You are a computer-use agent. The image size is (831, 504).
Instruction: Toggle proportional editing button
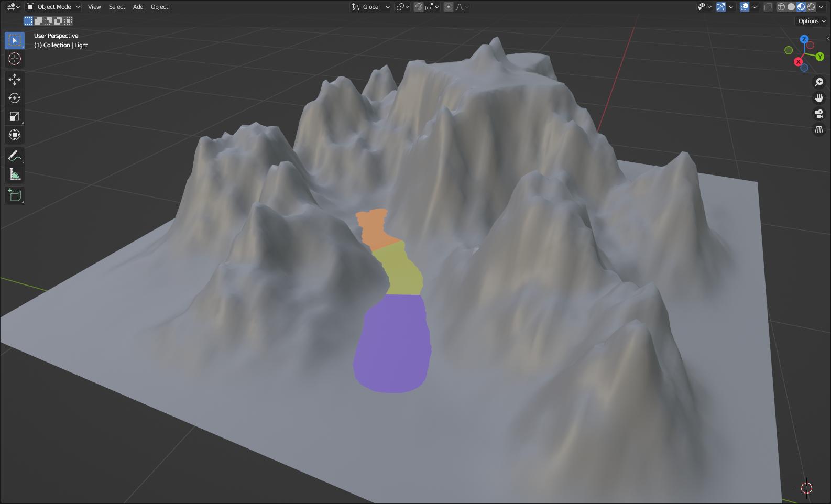click(x=449, y=7)
